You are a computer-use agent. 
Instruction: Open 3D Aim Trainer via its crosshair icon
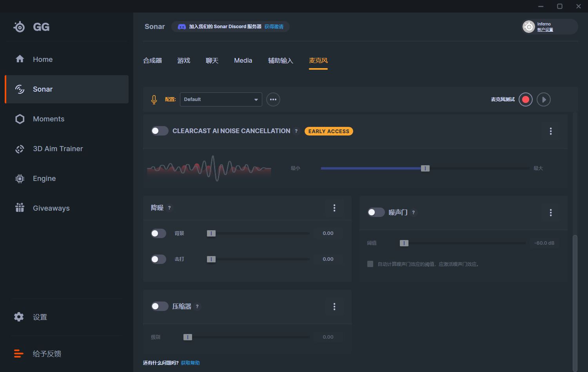coord(20,149)
